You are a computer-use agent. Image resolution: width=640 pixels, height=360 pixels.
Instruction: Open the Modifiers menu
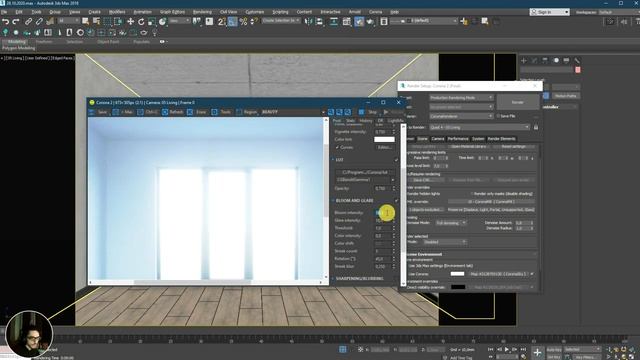[x=117, y=12]
